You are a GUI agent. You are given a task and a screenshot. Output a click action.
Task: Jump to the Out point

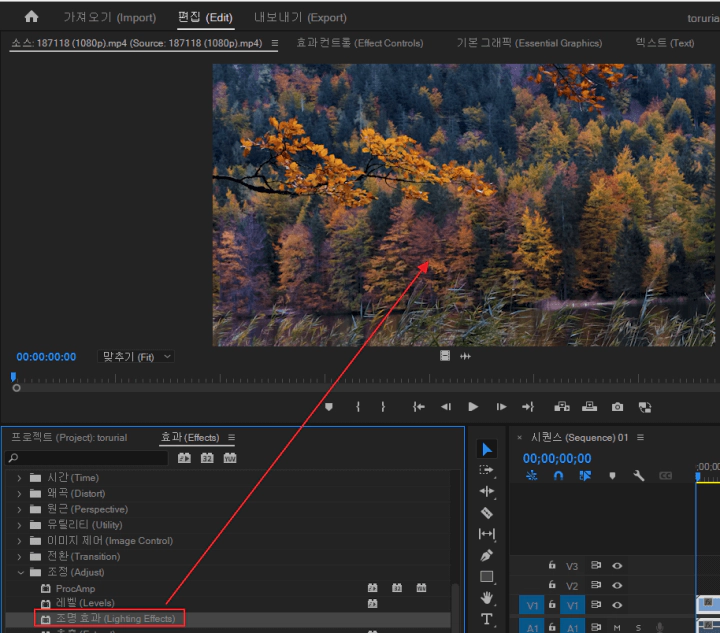528,407
